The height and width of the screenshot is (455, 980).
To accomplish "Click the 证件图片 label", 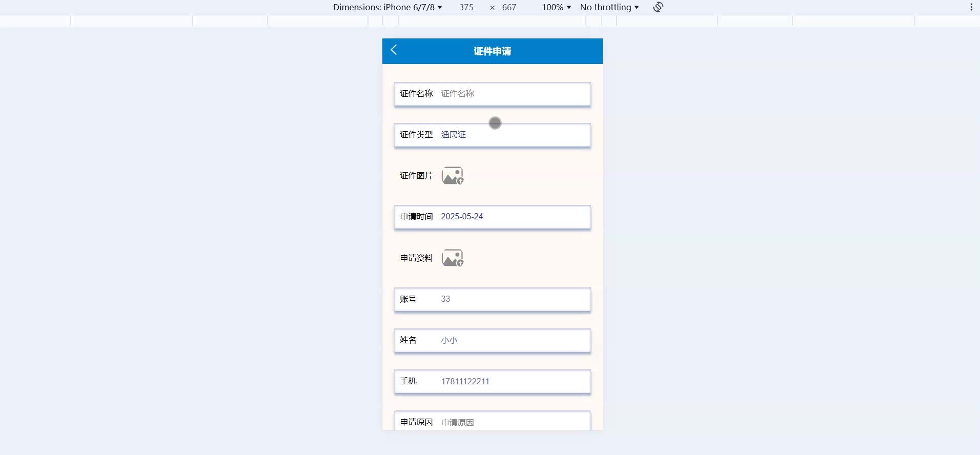I will 416,176.
